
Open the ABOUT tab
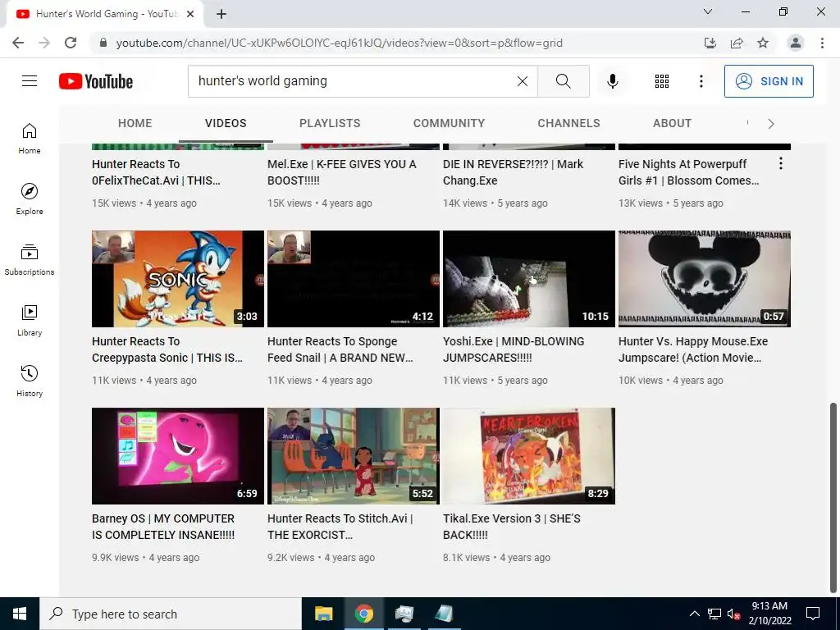[672, 123]
